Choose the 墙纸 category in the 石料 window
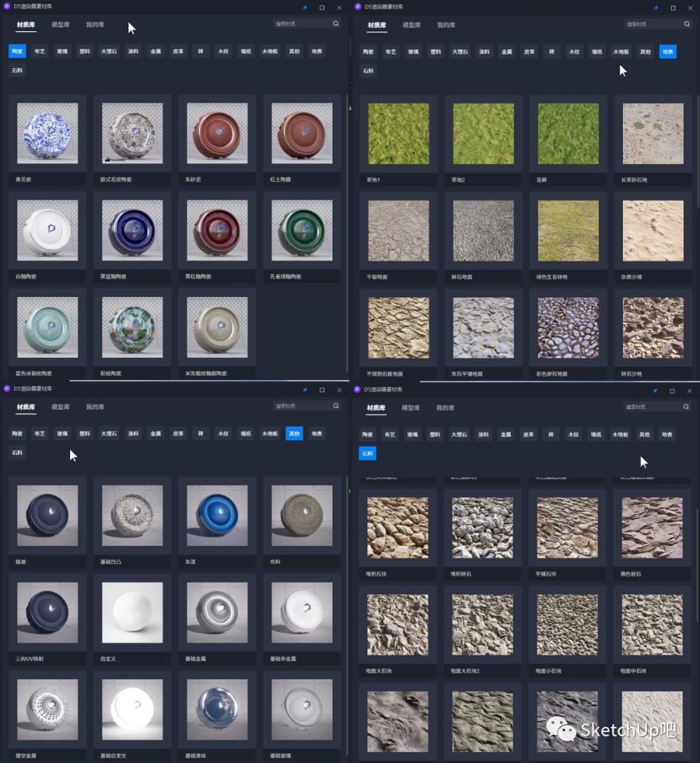 coord(596,434)
